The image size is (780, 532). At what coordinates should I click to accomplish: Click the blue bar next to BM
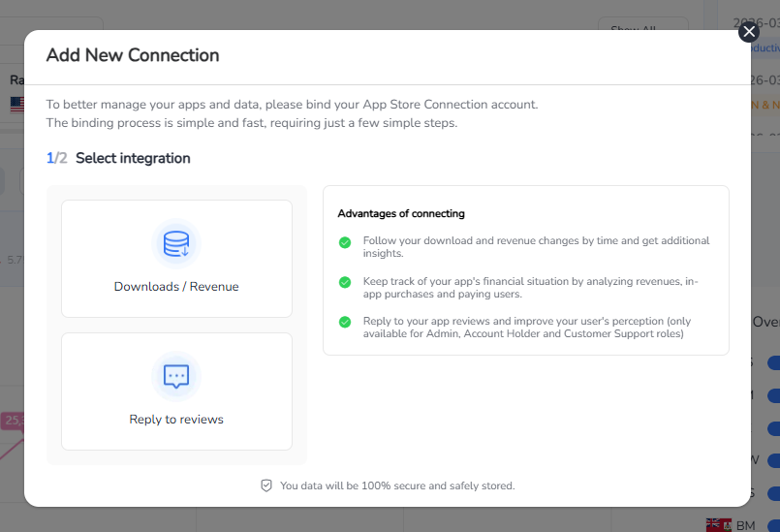772,525
